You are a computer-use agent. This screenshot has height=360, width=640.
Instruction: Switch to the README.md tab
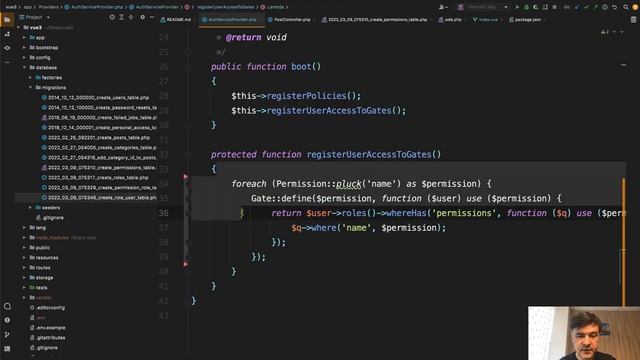tap(176, 20)
